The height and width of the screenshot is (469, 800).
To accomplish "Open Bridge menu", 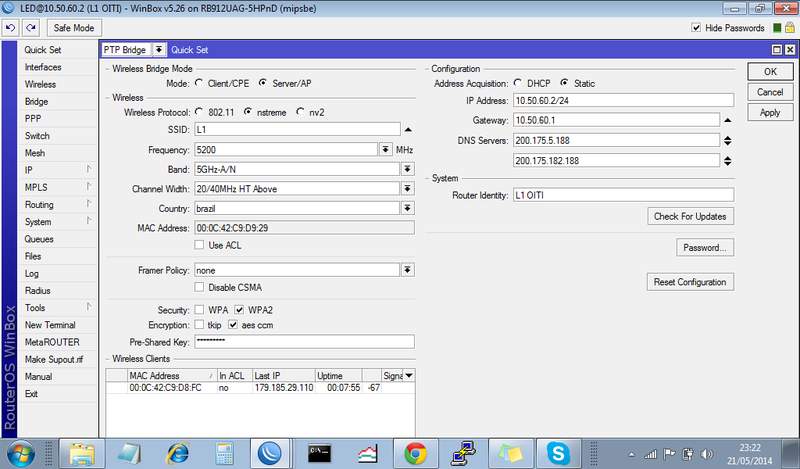I will 36,102.
